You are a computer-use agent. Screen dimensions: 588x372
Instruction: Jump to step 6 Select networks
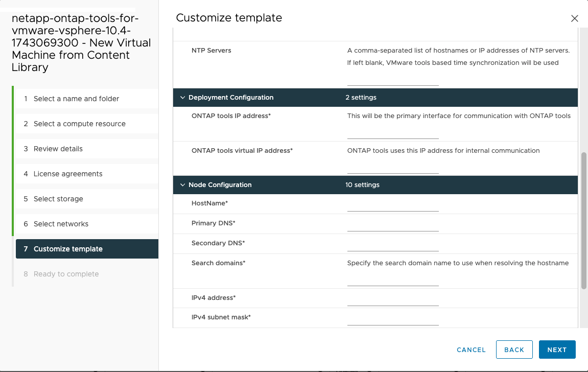[61, 224]
